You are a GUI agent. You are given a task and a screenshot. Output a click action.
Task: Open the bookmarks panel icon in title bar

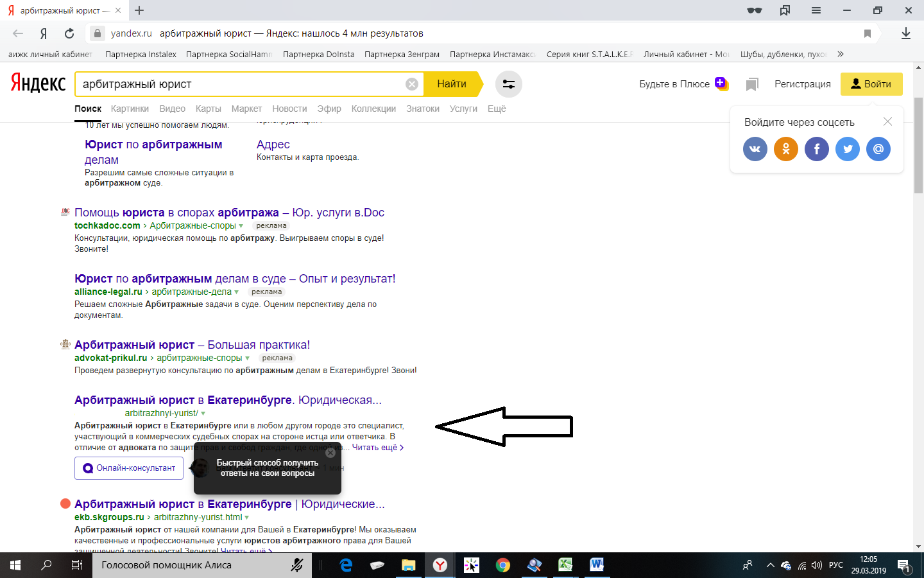tap(785, 10)
